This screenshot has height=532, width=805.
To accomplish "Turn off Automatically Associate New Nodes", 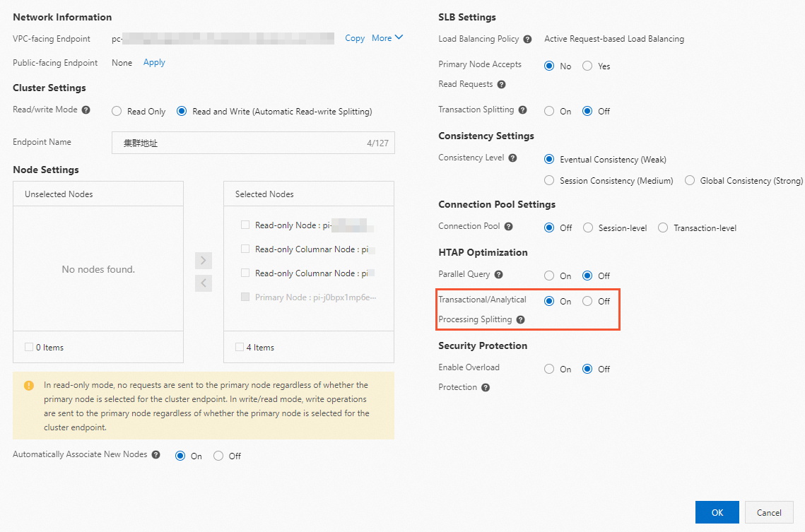I will (x=218, y=456).
